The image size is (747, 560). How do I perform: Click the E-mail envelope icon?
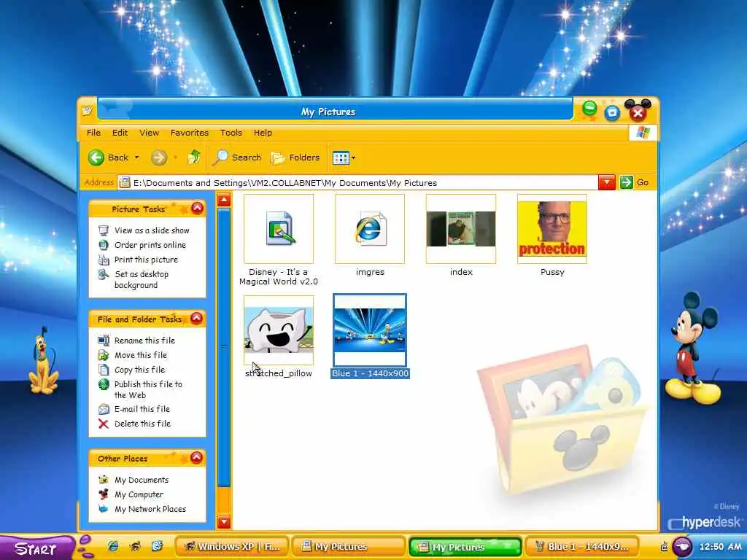coord(104,409)
